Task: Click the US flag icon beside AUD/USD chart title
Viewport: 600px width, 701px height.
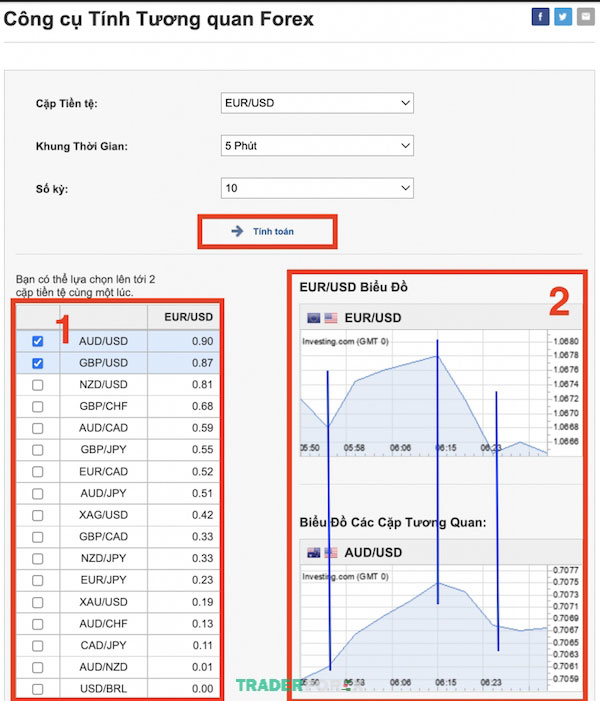Action: (331, 553)
